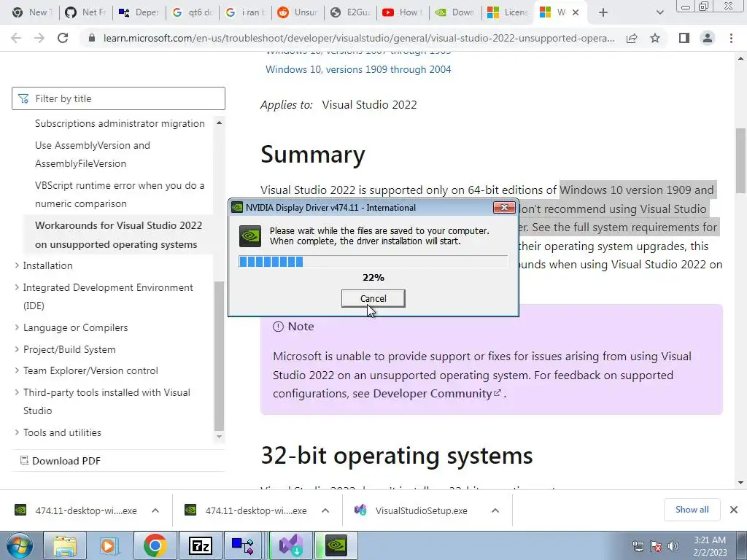This screenshot has width=747, height=560.
Task: Open Windows 10 versions 1909 through 2004 link
Action: 358,69
